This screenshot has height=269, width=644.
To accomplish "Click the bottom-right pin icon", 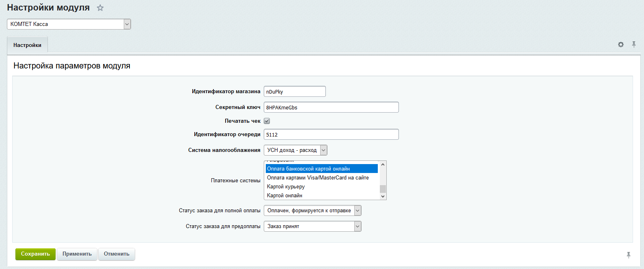I will pyautogui.click(x=628, y=255).
